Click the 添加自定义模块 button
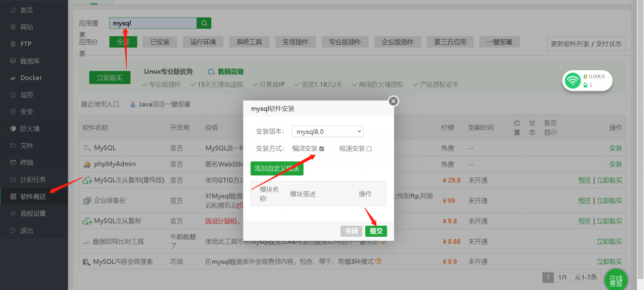Screen dimensions: 644x290 pyautogui.click(x=277, y=168)
